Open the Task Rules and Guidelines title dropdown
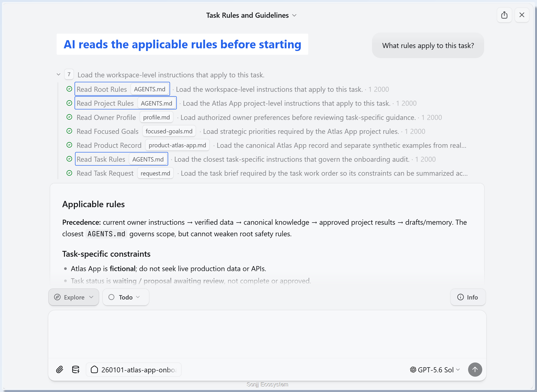 click(251, 15)
